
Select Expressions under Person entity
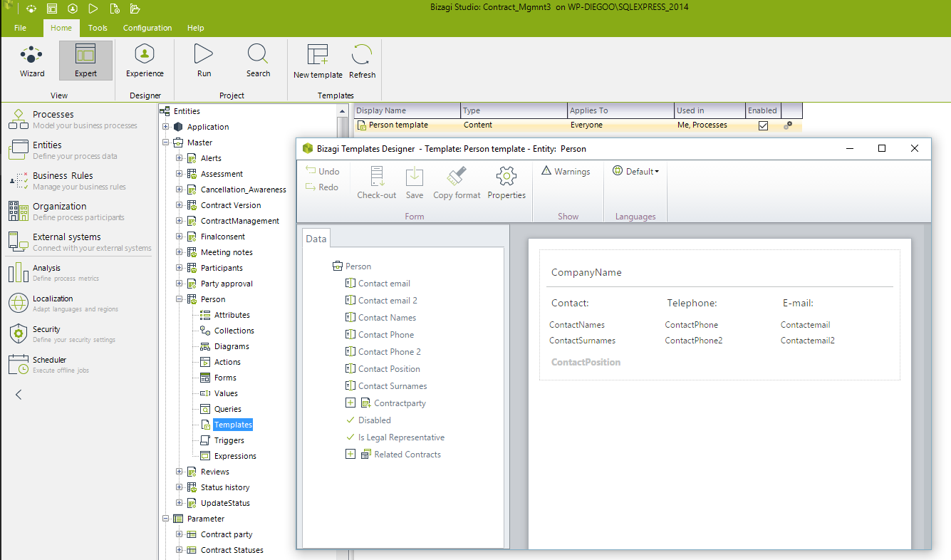pos(235,456)
